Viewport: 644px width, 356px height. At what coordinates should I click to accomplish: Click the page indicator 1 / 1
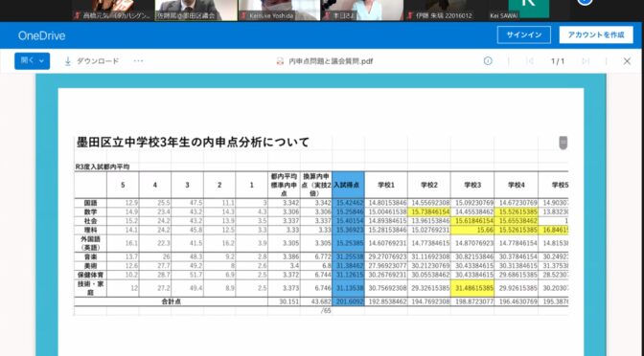(558, 61)
